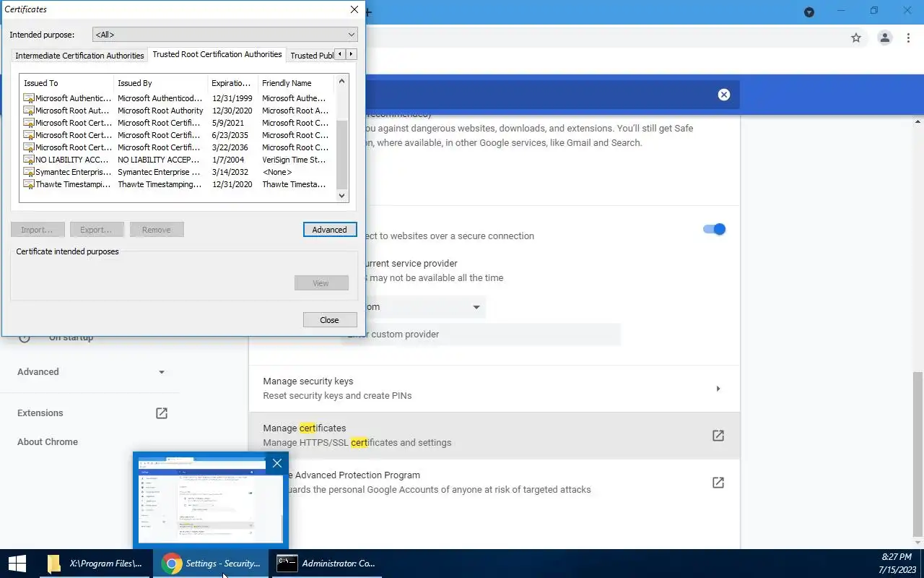Open Extensions external link icon
Image resolution: width=924 pixels, height=578 pixels.
[162, 413]
